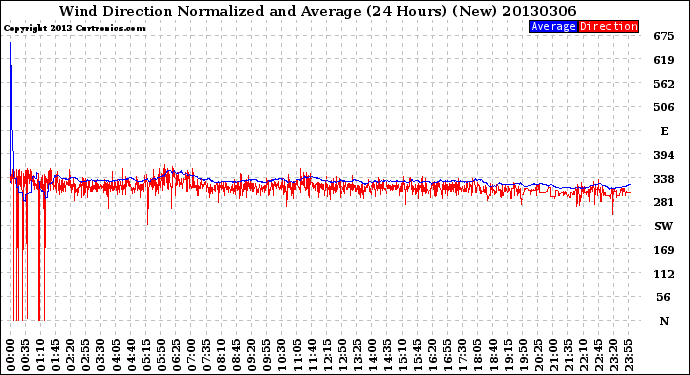Click the 18:05 time axis label
The height and width of the screenshot is (375, 690).
point(478,355)
